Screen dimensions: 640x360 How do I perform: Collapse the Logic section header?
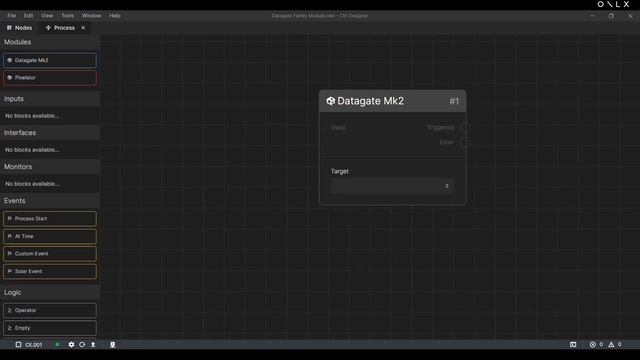tap(50, 292)
